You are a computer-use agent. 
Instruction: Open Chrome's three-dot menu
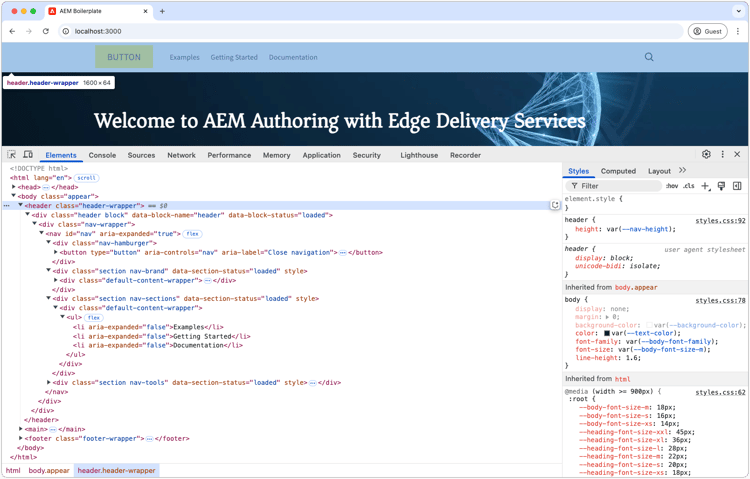click(x=738, y=31)
